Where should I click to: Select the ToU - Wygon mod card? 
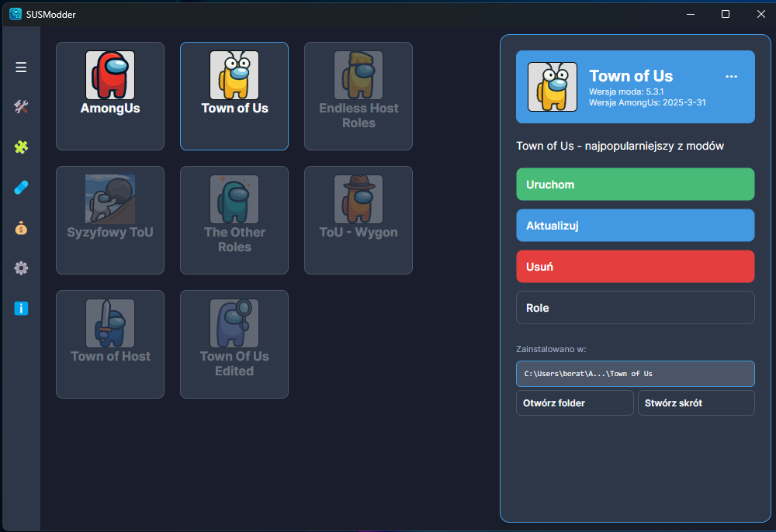[359, 220]
